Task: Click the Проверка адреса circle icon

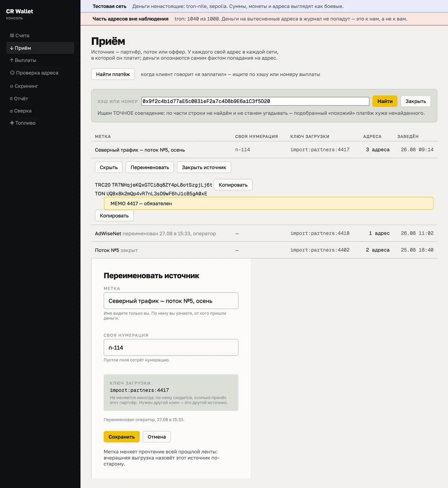Action: 12,73
